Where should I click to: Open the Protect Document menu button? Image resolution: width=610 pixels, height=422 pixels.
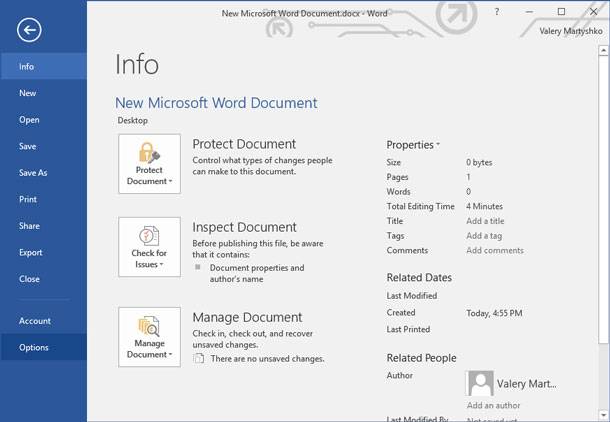pyautogui.click(x=149, y=164)
